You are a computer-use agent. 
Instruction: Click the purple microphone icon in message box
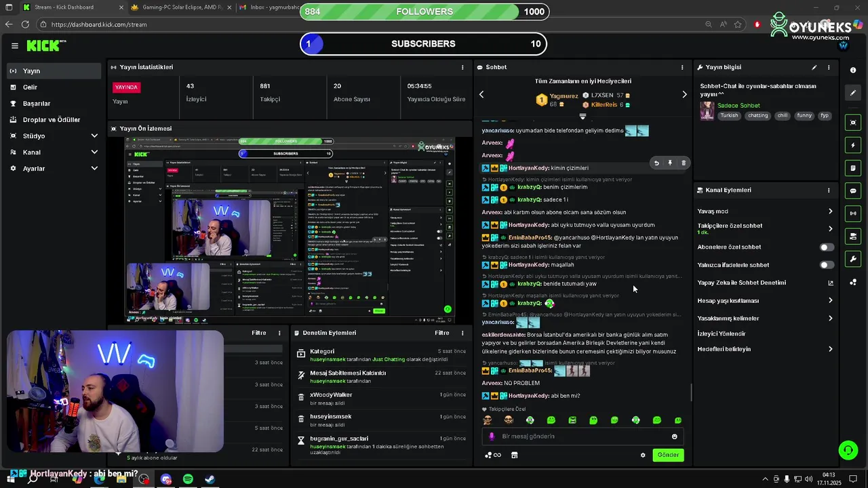tap(492, 436)
